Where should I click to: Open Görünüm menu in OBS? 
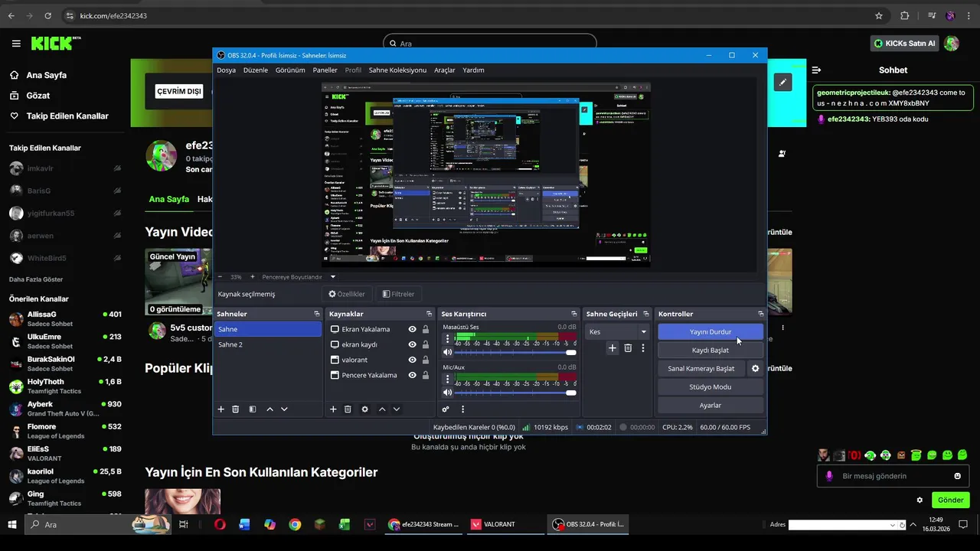(290, 70)
